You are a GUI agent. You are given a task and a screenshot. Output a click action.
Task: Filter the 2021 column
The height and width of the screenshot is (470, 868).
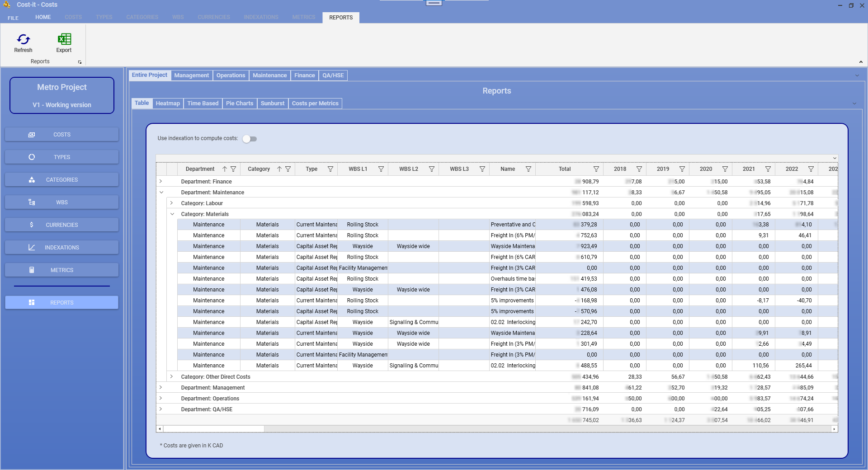(x=768, y=169)
